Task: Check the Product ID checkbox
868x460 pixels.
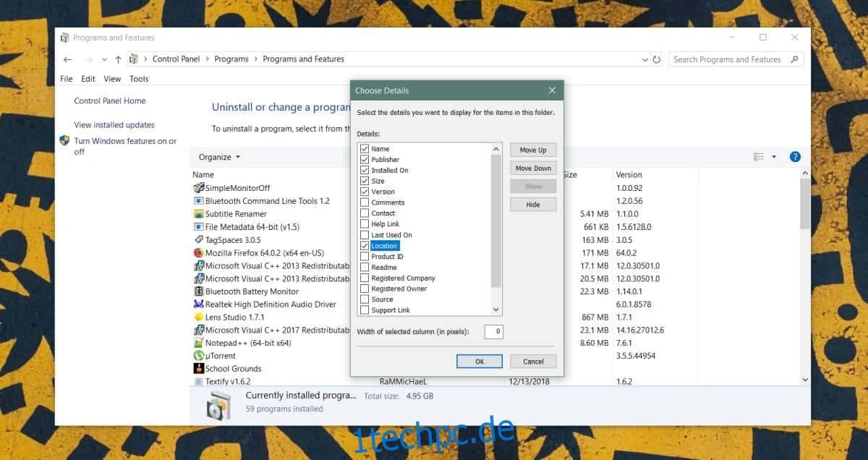Action: (365, 256)
